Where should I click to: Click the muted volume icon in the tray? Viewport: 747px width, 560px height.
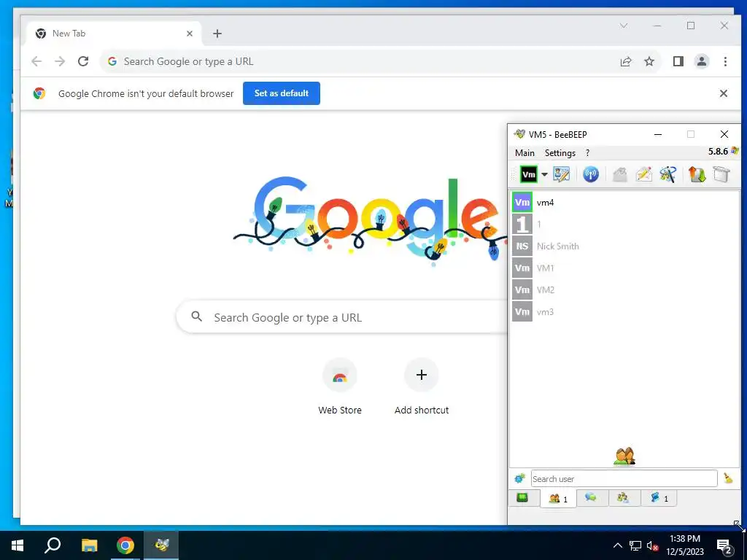pos(652,545)
